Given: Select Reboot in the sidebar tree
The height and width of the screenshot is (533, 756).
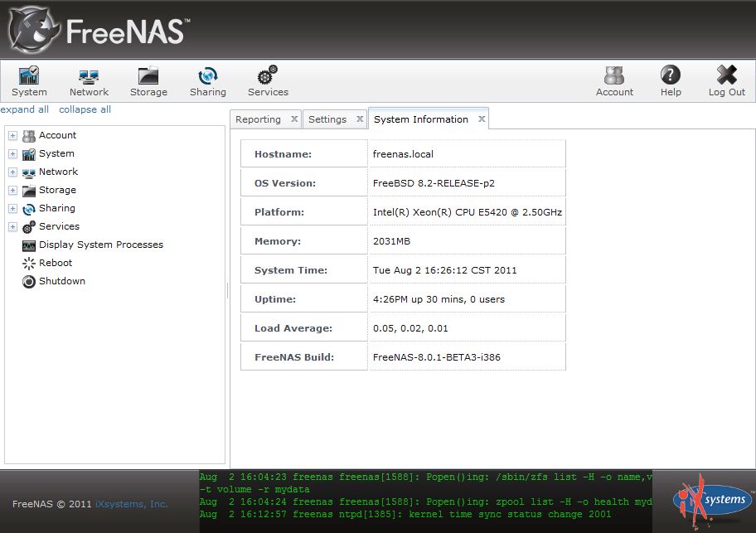Looking at the screenshot, I should 56,264.
